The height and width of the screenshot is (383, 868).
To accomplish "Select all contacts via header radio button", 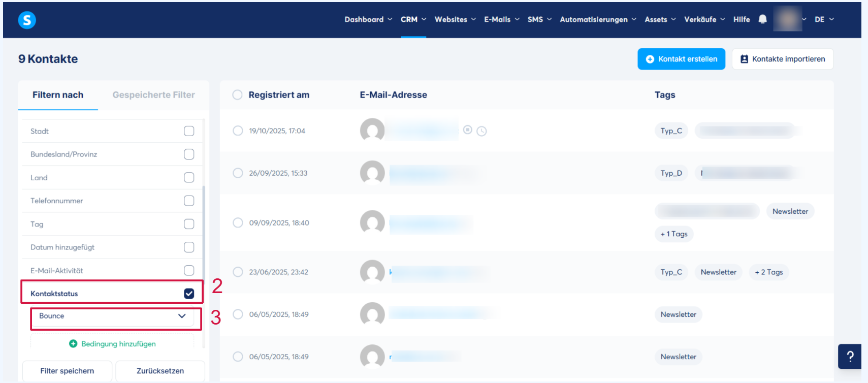I will coord(237,95).
